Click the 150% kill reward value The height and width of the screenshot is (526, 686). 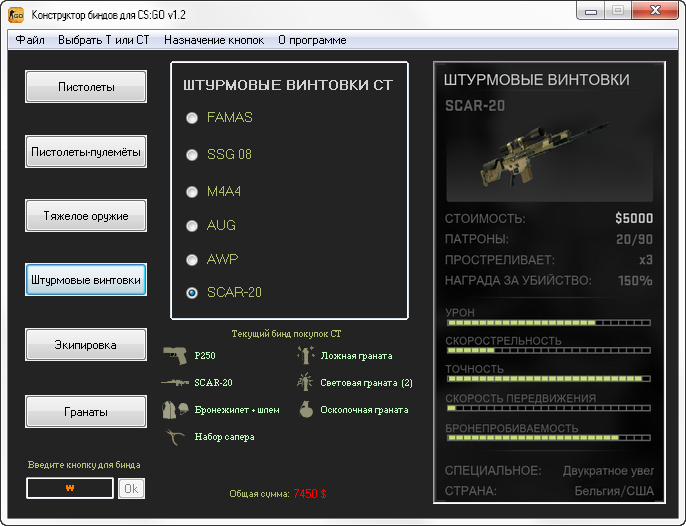point(635,281)
